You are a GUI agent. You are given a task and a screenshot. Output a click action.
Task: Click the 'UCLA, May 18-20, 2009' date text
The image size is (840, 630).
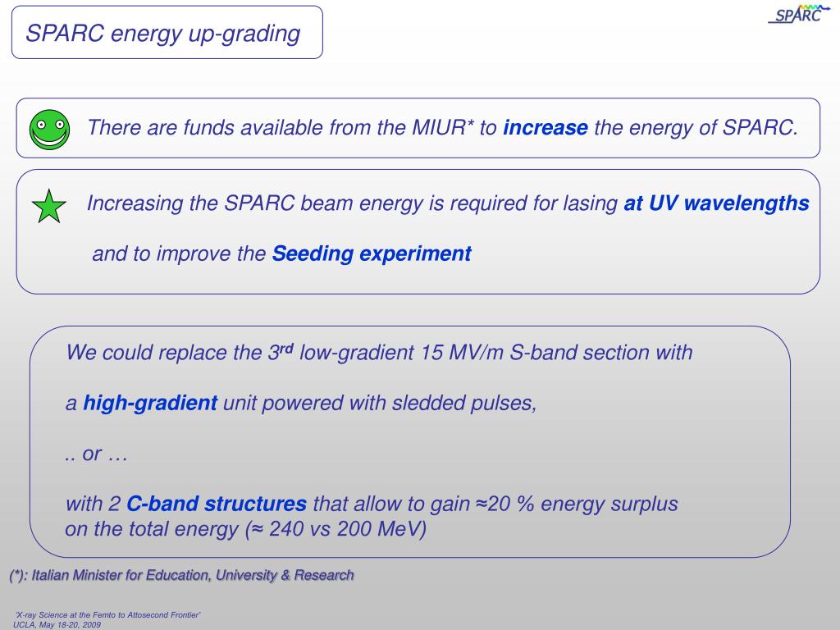pos(57,624)
